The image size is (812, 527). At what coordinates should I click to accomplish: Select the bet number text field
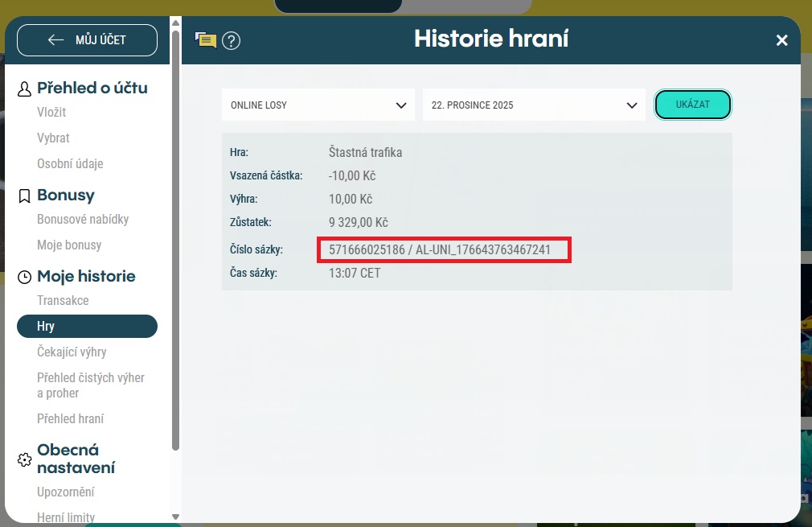[x=444, y=250]
